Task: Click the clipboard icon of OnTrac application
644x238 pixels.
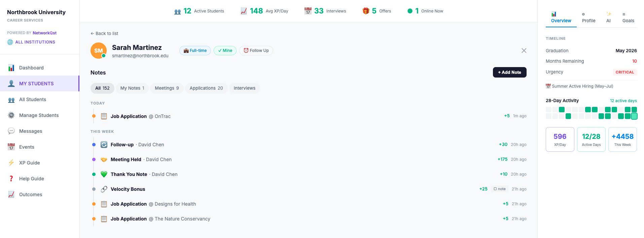Action: [x=104, y=116]
